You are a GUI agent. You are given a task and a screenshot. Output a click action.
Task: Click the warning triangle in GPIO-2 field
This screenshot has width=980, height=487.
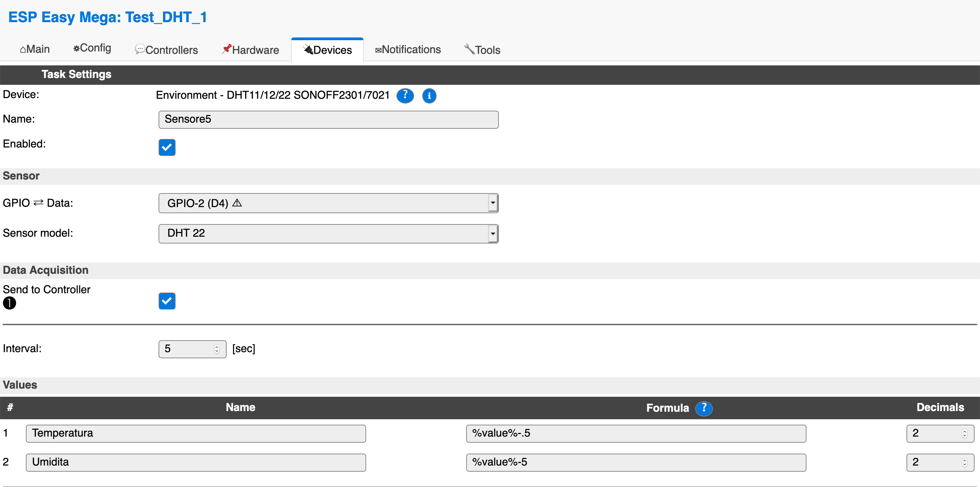237,203
